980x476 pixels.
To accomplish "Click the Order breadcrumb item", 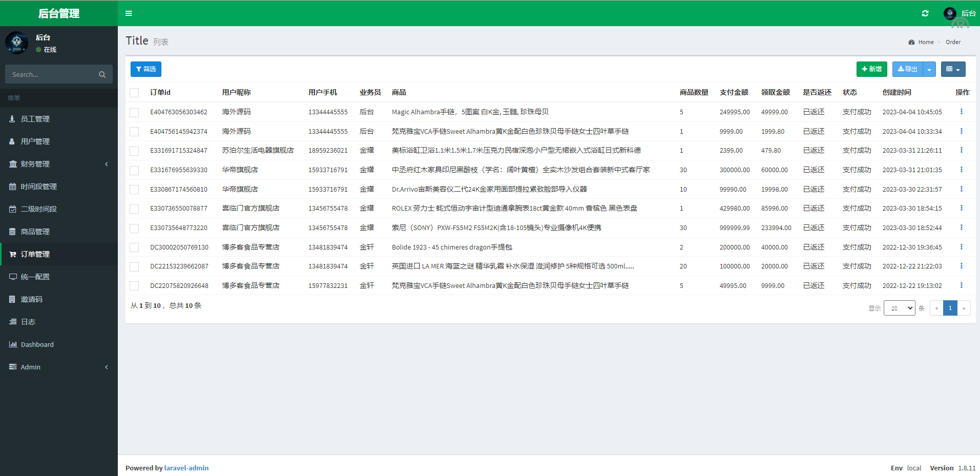I will point(953,42).
